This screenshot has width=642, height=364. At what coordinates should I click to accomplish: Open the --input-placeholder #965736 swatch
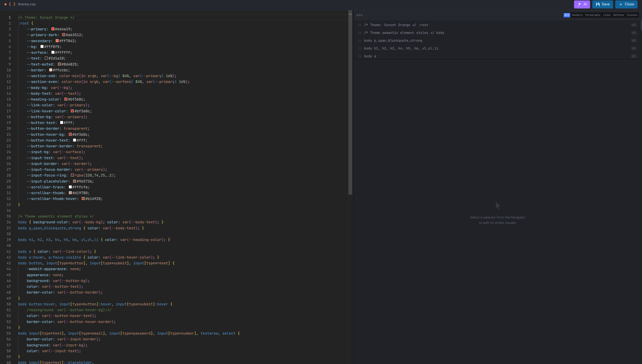[x=74, y=181]
